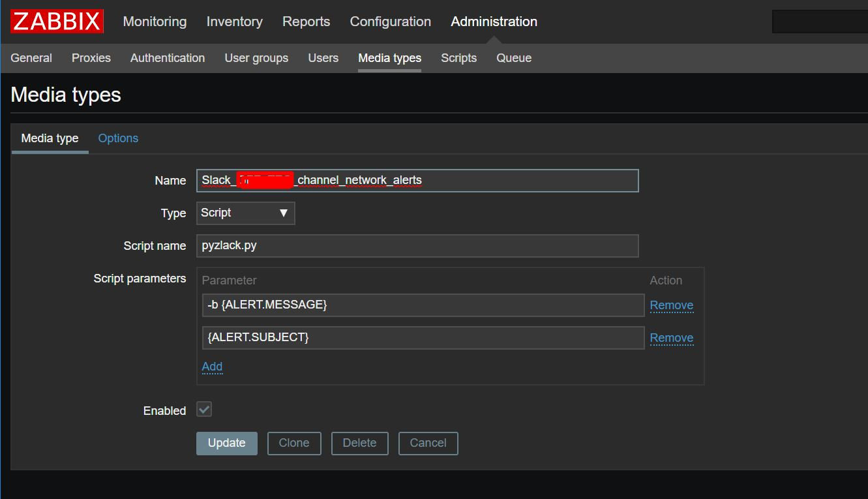Switch to the Options tab
The image size is (868, 499).
pyautogui.click(x=118, y=138)
